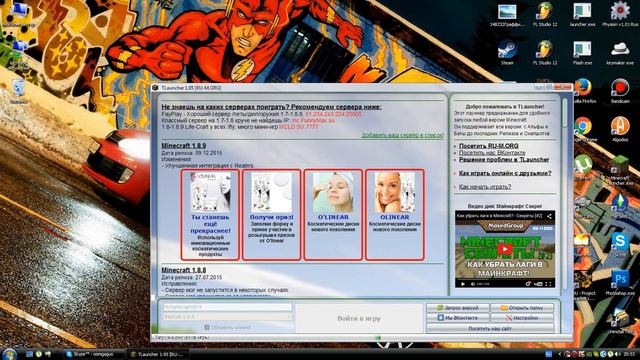Follow 'Добавить ваш сервер в список' link
Image resolution: width=640 pixels, height=360 pixels.
point(402,135)
